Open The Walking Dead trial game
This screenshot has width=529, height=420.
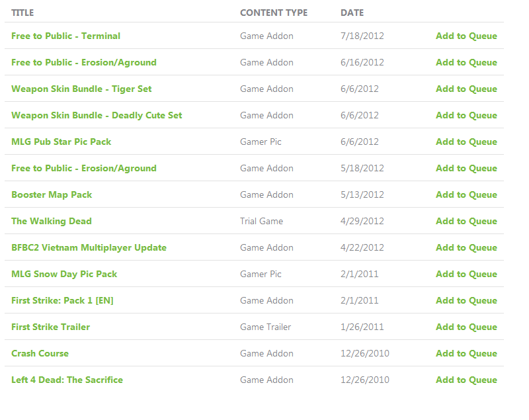point(51,221)
